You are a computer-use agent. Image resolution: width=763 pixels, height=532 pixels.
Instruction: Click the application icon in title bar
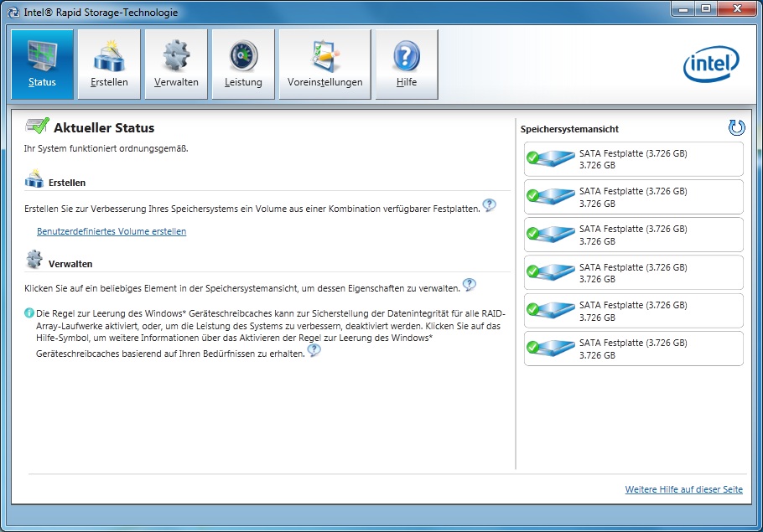[x=13, y=13]
